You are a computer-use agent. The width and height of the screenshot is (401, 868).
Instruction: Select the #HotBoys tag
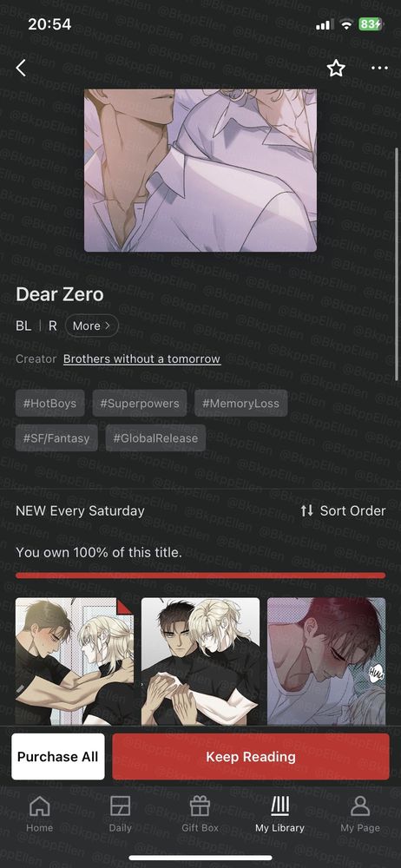click(49, 403)
